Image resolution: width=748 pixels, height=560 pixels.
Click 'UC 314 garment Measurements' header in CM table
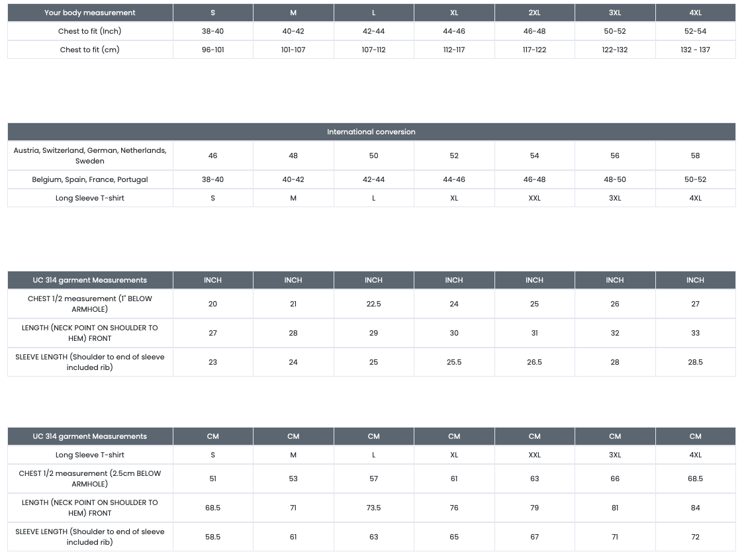90,436
